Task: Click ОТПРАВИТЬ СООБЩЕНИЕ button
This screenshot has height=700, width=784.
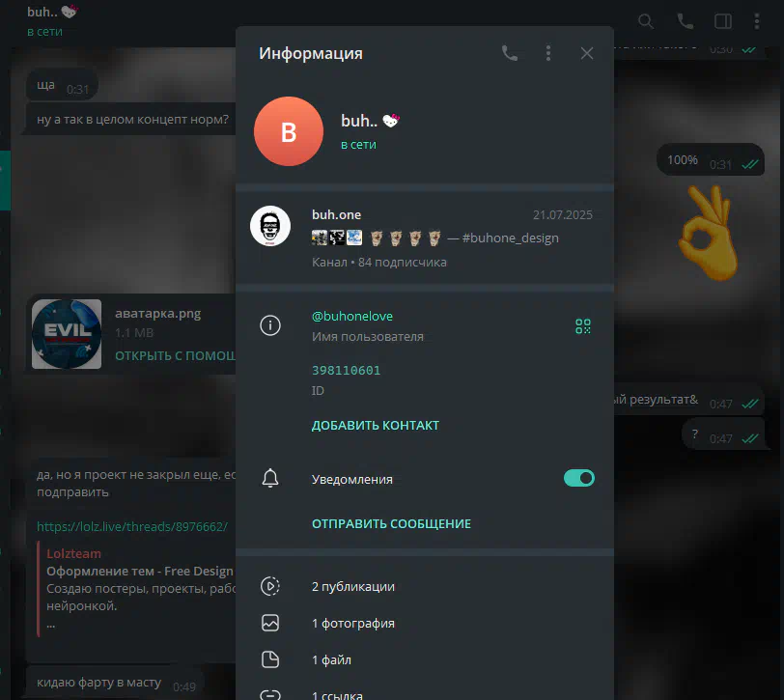Action: (391, 523)
